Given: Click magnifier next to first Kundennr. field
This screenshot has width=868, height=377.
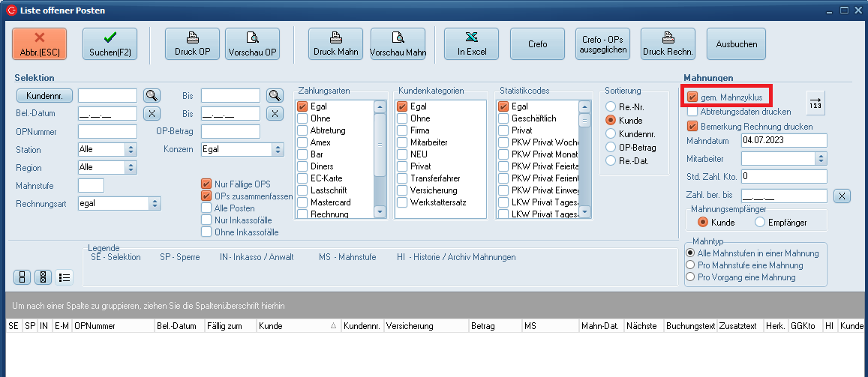Looking at the screenshot, I should coord(152,95).
